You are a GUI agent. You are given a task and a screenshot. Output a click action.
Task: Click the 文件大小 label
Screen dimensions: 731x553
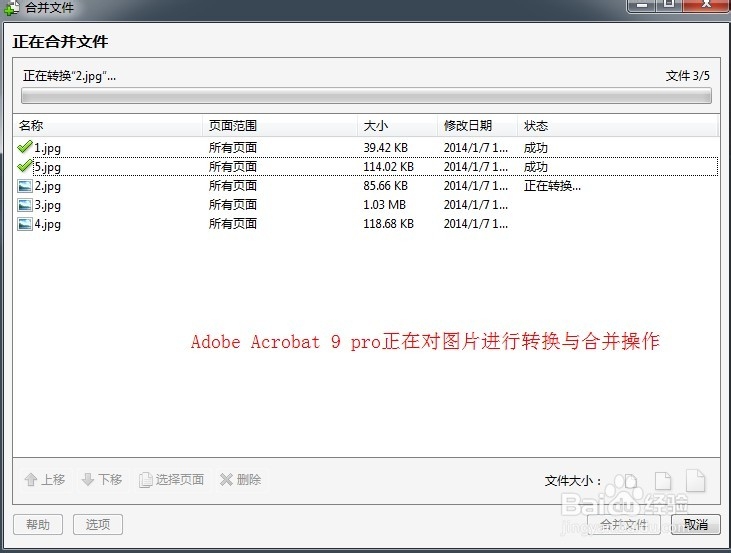[573, 481]
